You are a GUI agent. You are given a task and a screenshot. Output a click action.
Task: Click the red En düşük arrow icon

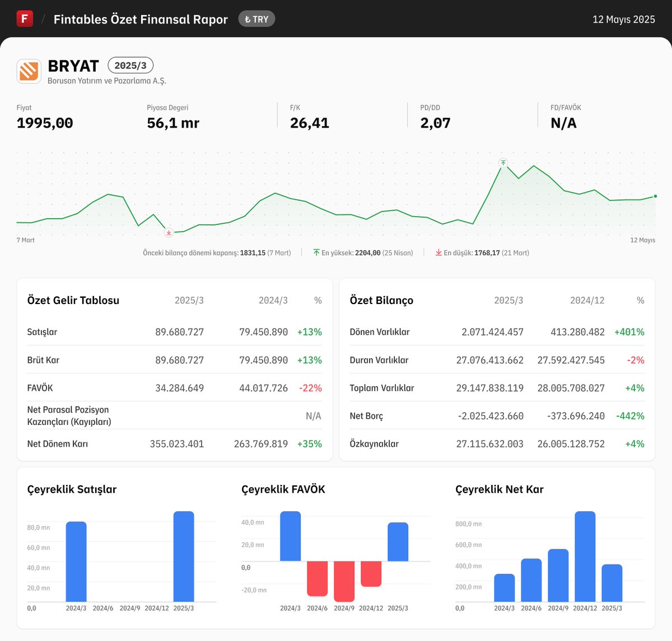[x=439, y=252]
